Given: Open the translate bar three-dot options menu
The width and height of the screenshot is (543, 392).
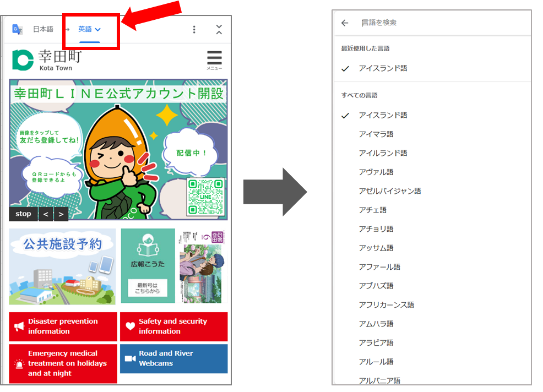Looking at the screenshot, I should pyautogui.click(x=194, y=29).
